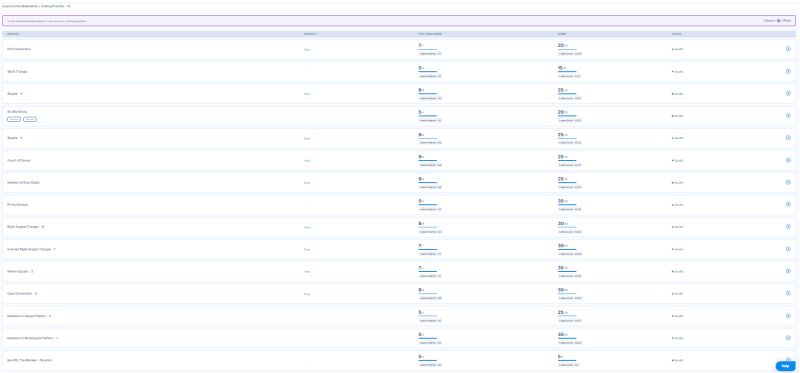Open the arrow icon for the Prime Number row
This screenshot has height=373, width=800.
pos(788,205)
